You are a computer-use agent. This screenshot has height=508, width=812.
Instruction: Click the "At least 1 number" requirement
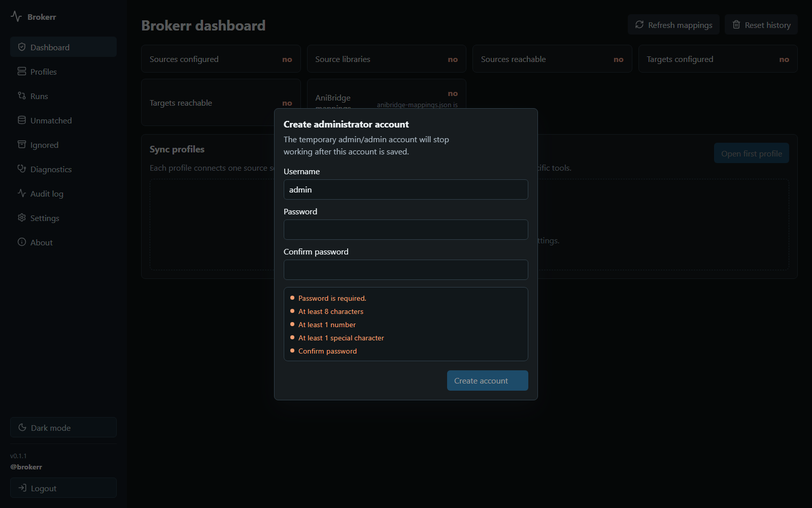click(327, 325)
